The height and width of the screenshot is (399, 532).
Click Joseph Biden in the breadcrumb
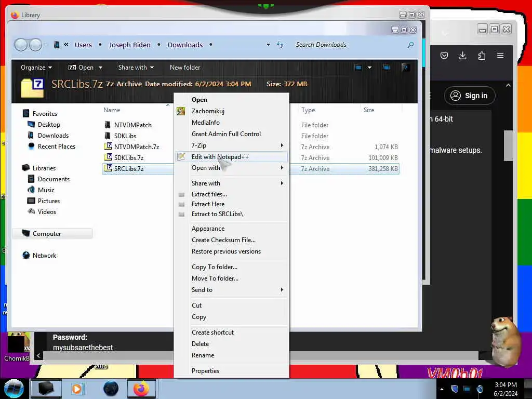[x=129, y=45]
